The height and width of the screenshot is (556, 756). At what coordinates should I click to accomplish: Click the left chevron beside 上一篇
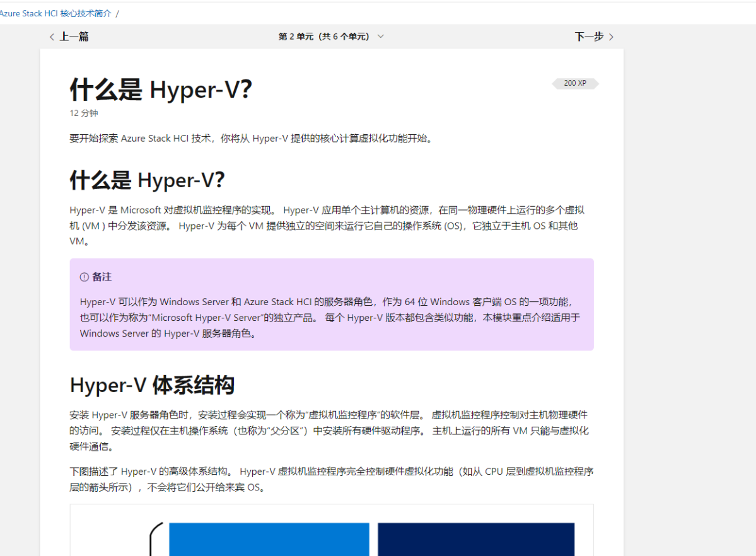point(52,37)
